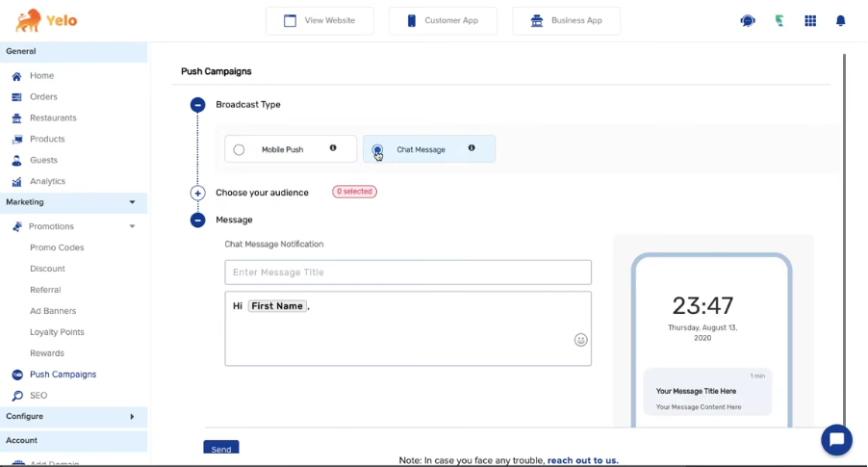Select the Mobile Push radio button
The height and width of the screenshot is (467, 868).
[239, 149]
